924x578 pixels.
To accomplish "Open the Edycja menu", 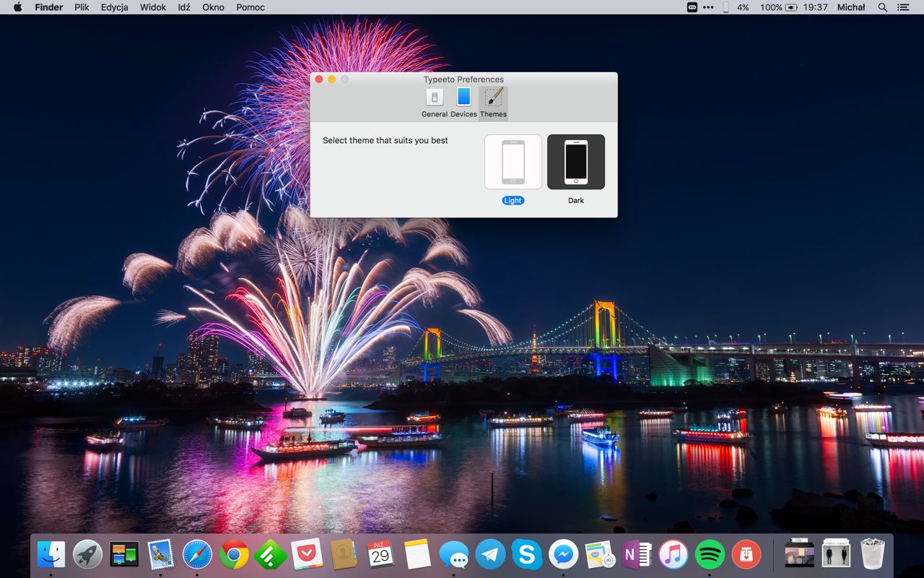I will (x=115, y=7).
